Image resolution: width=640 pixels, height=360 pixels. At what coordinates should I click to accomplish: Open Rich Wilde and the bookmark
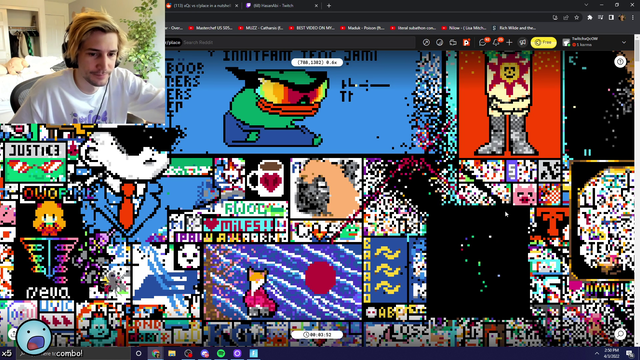(x=514, y=28)
